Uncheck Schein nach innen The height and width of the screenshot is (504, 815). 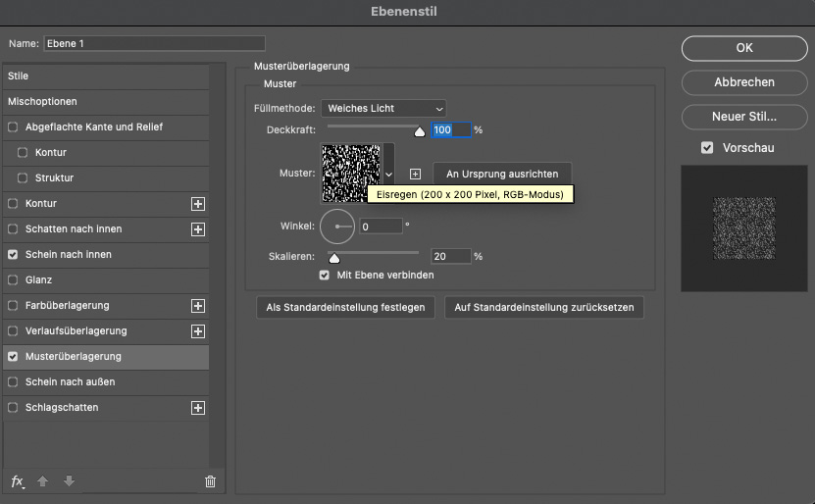(13, 254)
